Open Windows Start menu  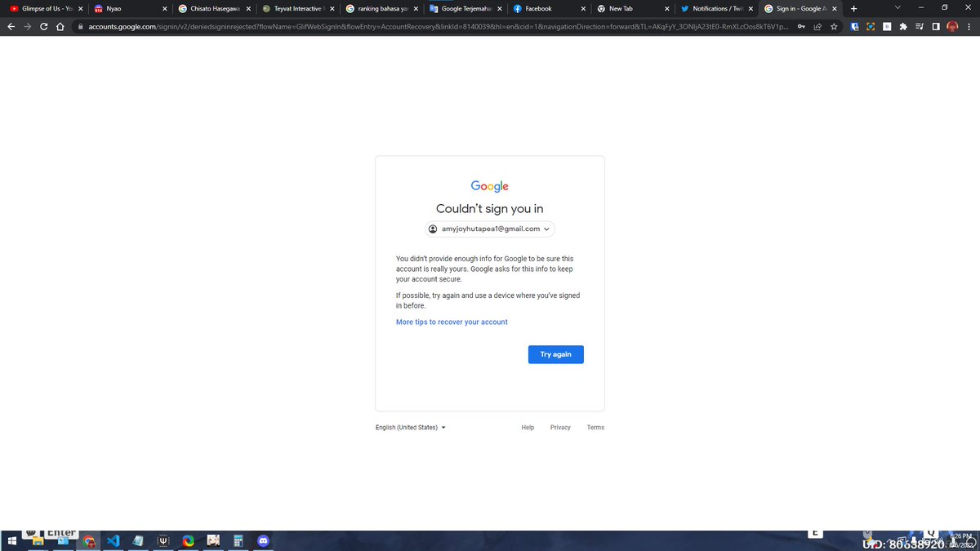click(12, 541)
